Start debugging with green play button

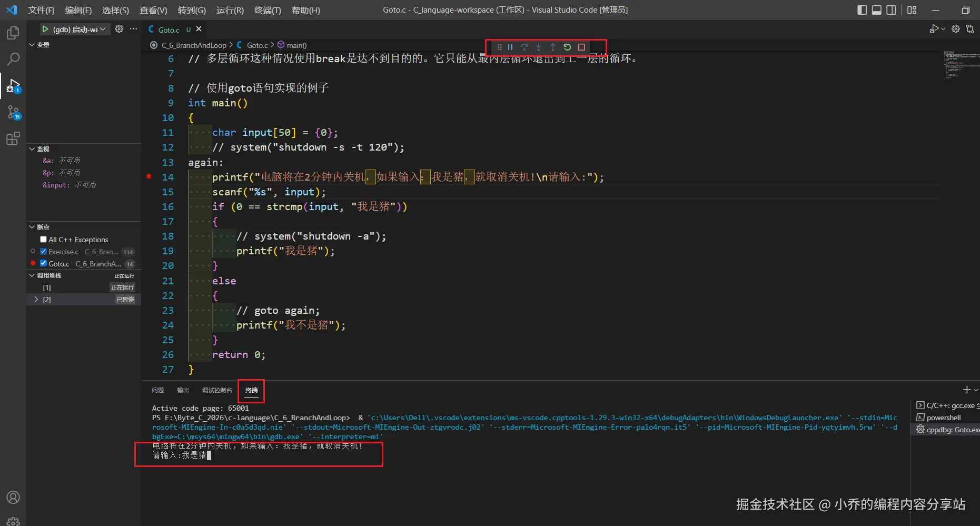pos(45,29)
